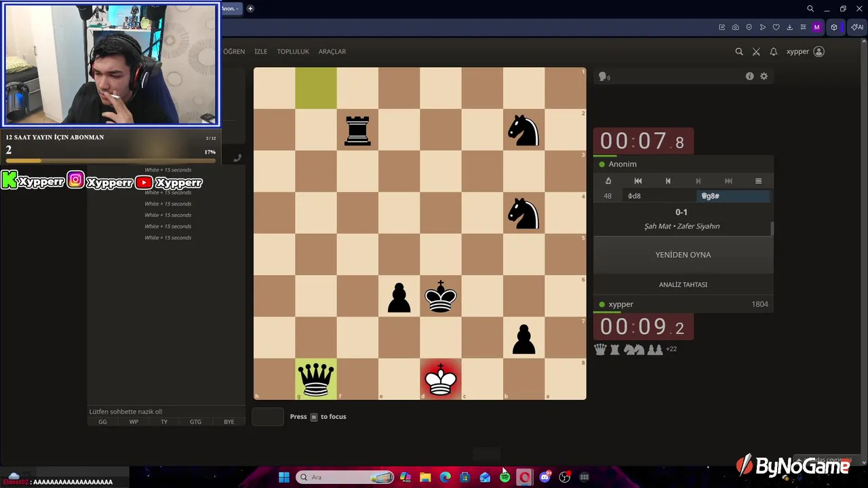
Task: Click the white king in checkmate
Action: [441, 379]
